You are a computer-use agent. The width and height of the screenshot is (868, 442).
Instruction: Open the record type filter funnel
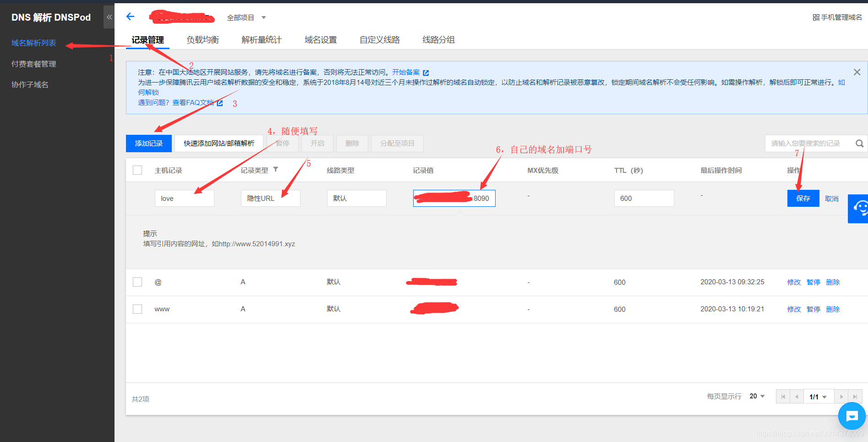point(276,169)
